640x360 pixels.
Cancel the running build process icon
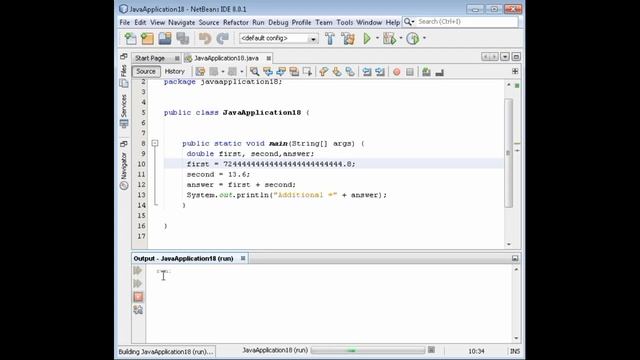(x=431, y=350)
